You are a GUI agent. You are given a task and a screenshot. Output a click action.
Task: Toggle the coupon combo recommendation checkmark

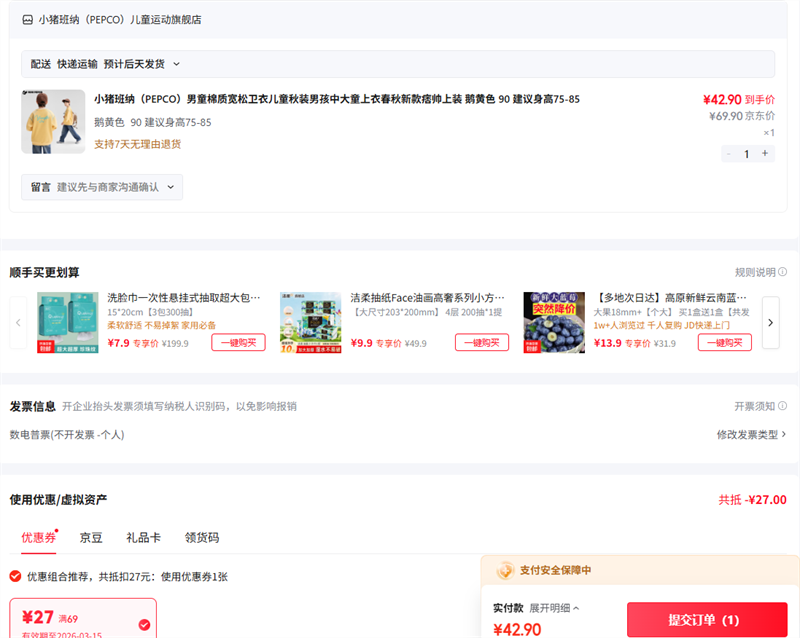tap(15, 576)
